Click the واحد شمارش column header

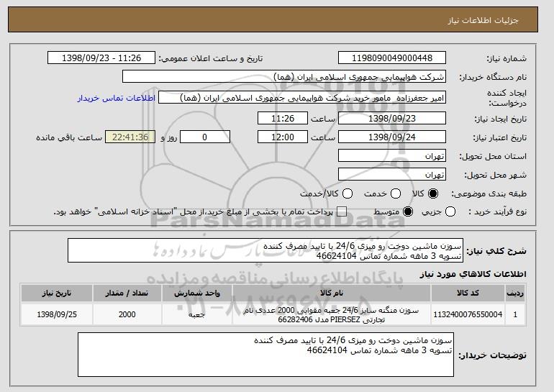[197, 293]
